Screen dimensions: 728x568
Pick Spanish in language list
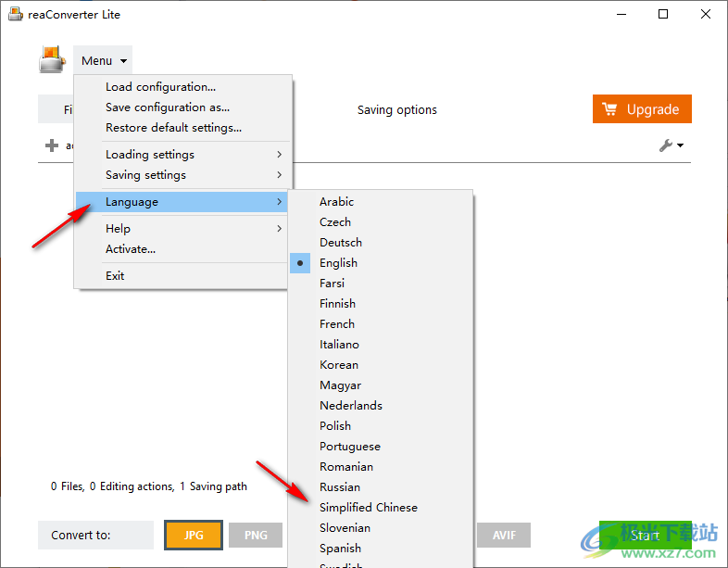(x=381, y=549)
